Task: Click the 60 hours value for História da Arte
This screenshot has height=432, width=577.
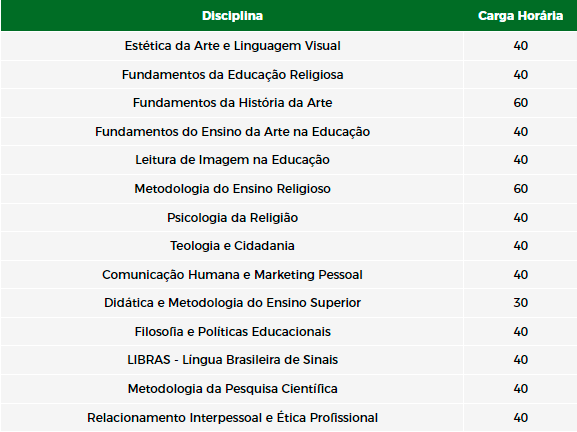Action: point(520,103)
